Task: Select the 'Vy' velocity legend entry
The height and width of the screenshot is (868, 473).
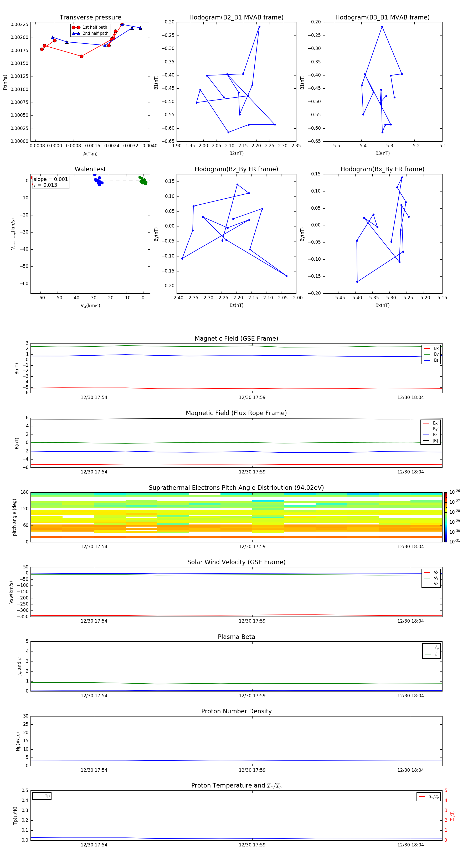Action: click(431, 578)
